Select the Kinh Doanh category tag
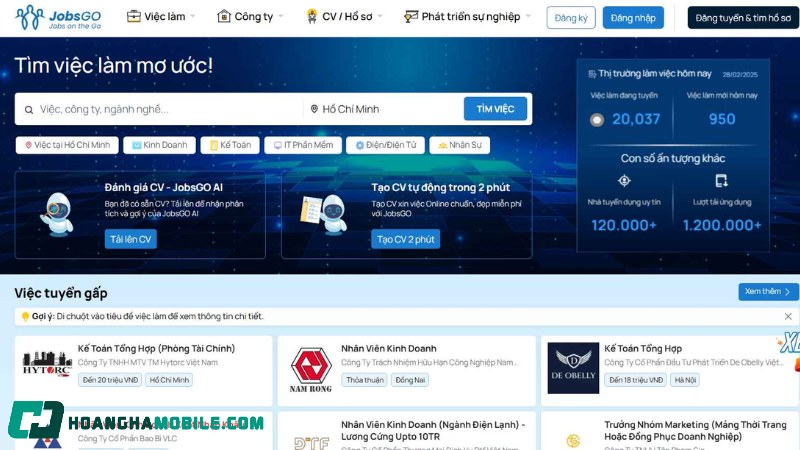The width and height of the screenshot is (800, 450). [x=159, y=145]
